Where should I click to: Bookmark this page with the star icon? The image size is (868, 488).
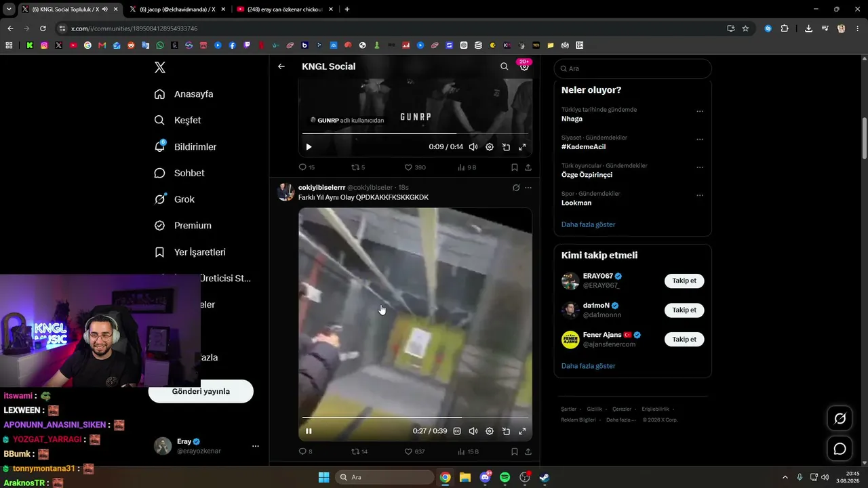[x=745, y=28]
